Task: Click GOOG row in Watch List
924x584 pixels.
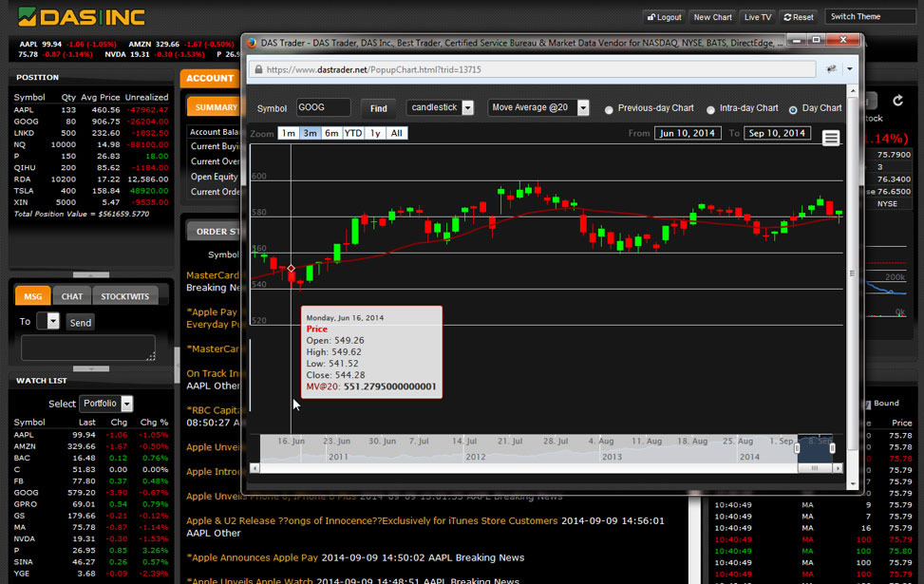Action: coord(91,493)
